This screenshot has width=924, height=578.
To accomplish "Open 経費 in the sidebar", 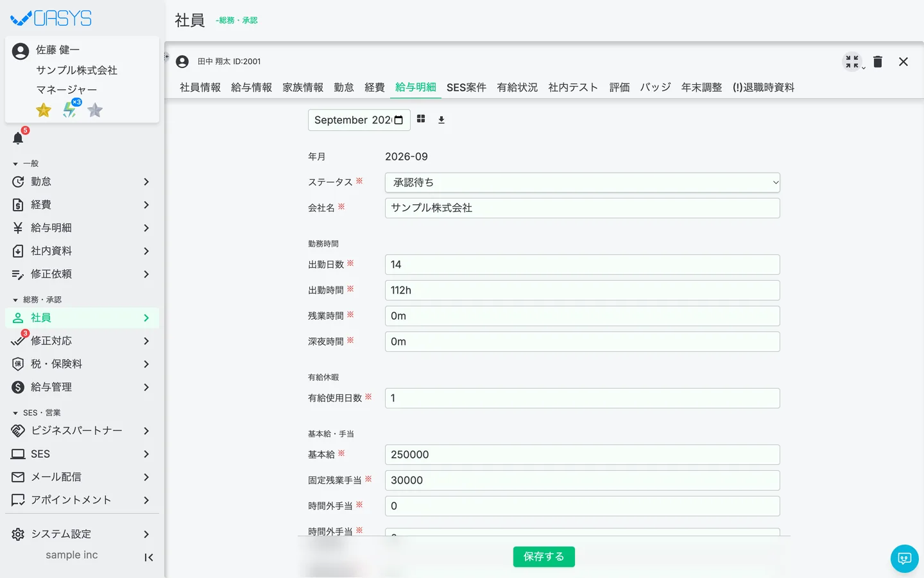I will tap(82, 205).
